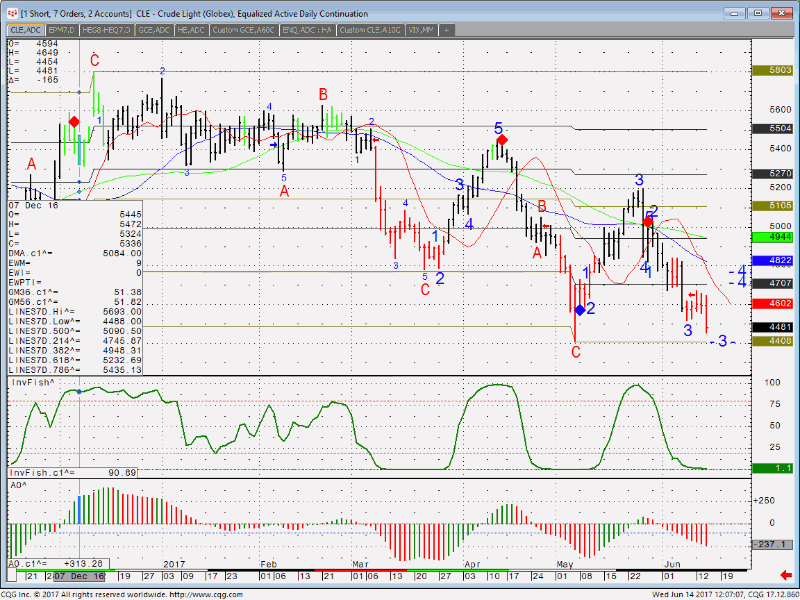This screenshot has height=600, width=800.
Task: Click the red 4602 price value label
Action: point(773,304)
